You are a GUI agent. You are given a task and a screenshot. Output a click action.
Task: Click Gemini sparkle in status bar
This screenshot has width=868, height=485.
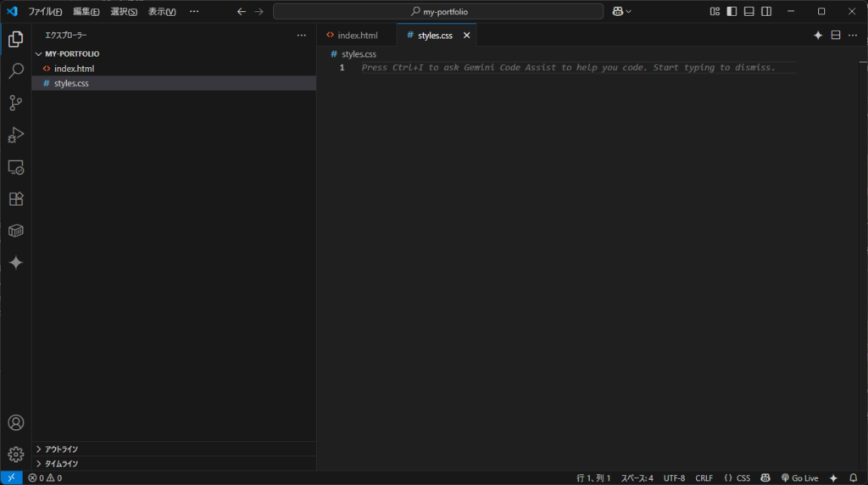[834, 478]
